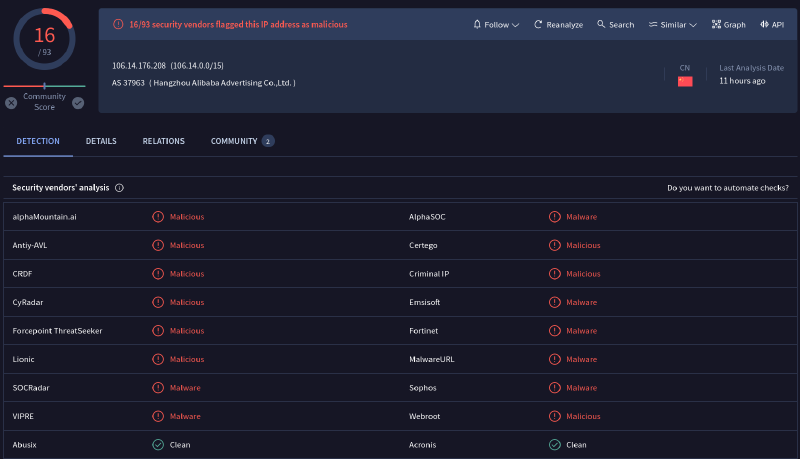
Task: Open Search with the magnifier icon
Action: (602, 25)
